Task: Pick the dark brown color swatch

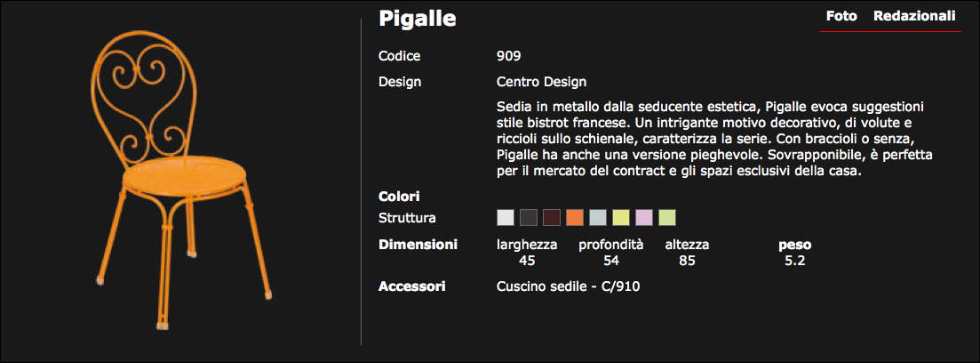Action: pos(552,218)
